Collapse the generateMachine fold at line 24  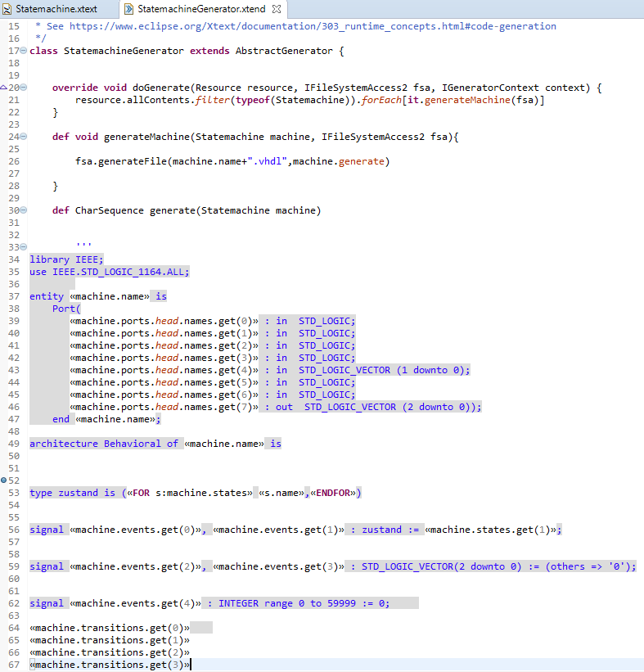pos(24,137)
